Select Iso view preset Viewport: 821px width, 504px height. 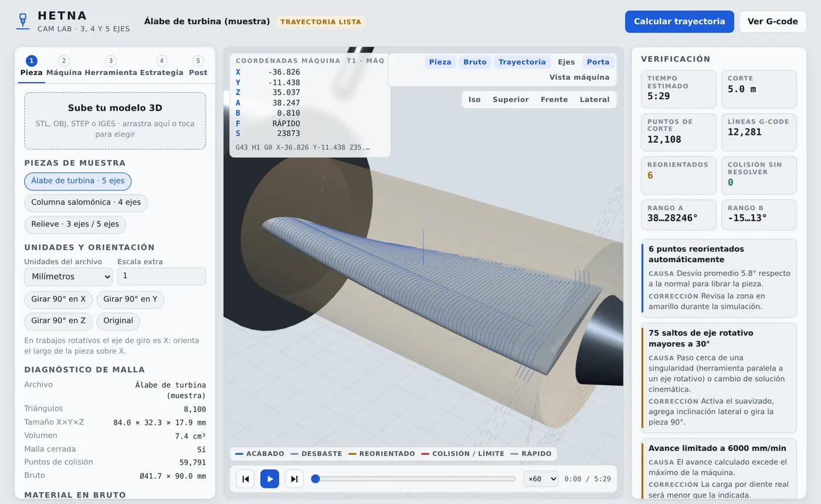point(474,100)
